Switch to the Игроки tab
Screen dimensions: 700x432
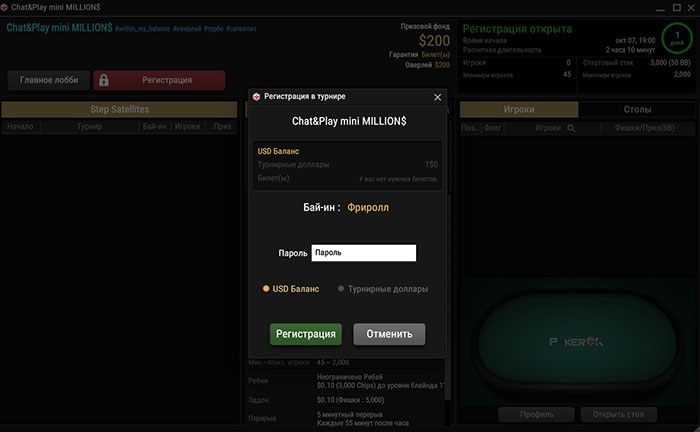click(x=519, y=109)
